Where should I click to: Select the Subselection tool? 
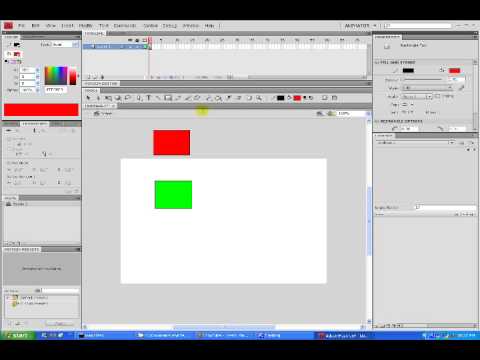tap(98, 98)
